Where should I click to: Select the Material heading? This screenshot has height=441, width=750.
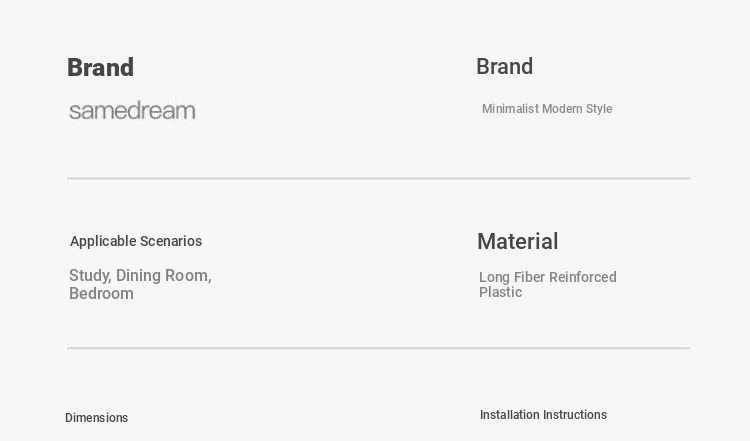pos(517,241)
